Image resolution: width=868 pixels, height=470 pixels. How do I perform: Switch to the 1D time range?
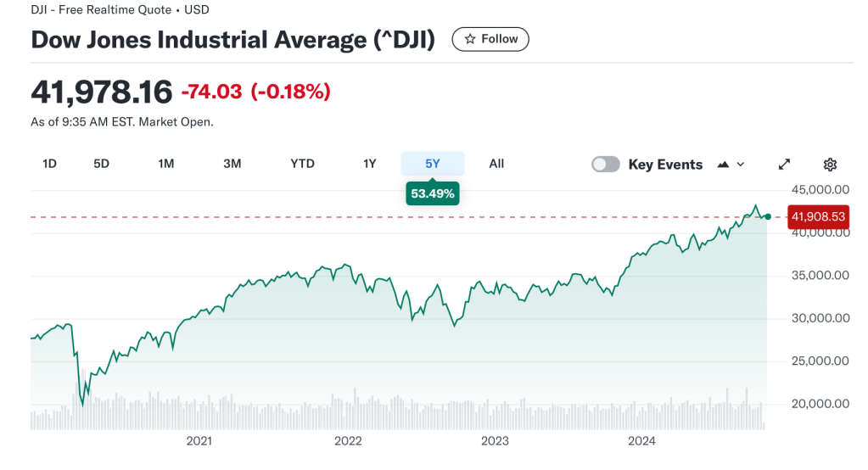[49, 164]
